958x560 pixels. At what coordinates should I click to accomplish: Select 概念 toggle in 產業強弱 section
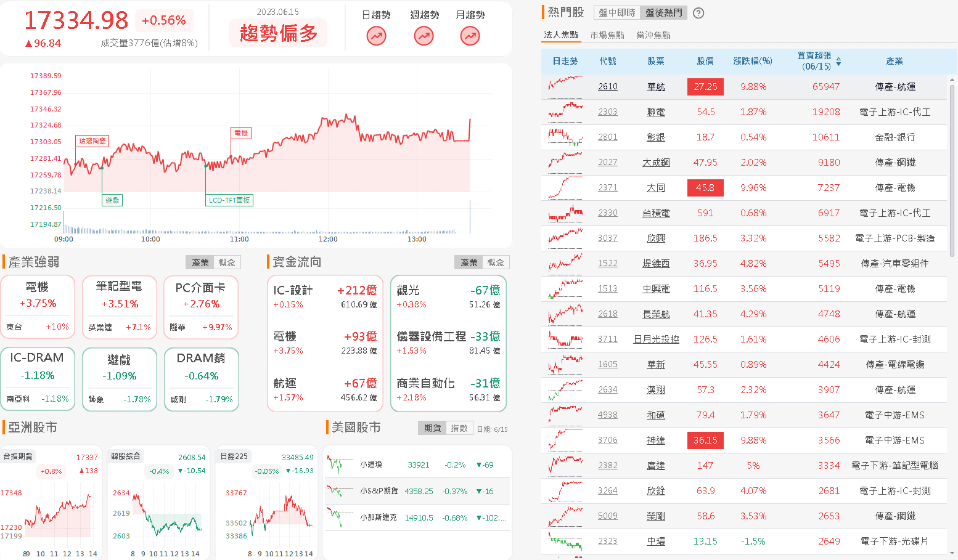pos(227,262)
